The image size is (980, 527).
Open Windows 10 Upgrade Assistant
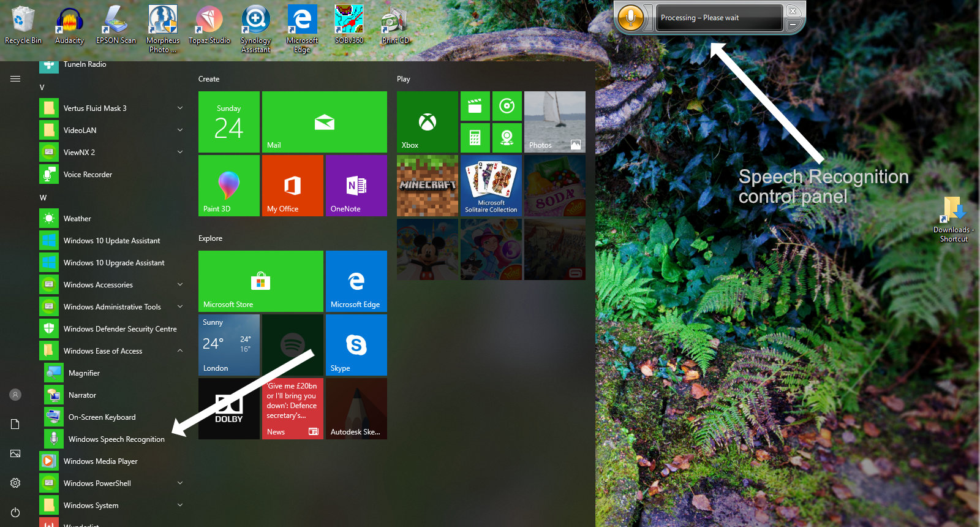[113, 262]
